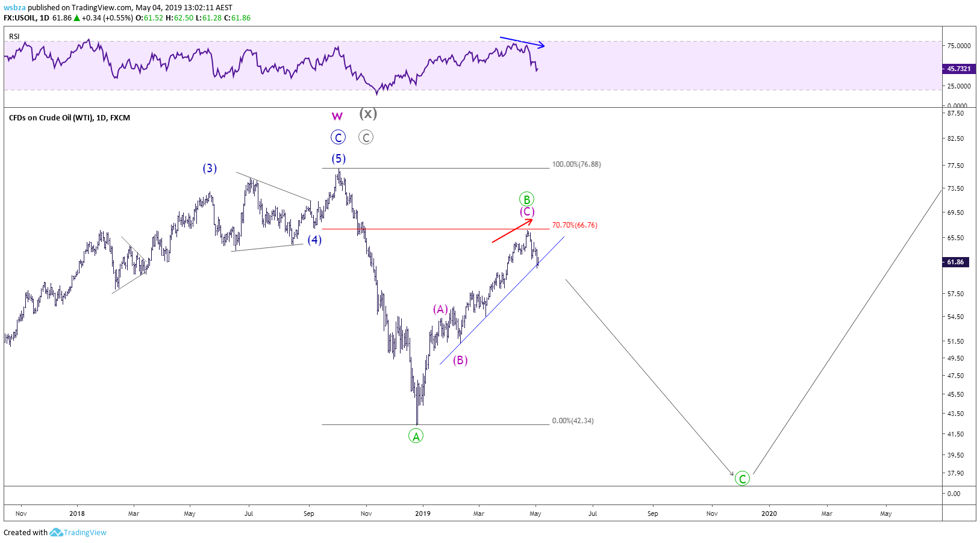Viewport: 980px width, 543px height.
Task: Open the TradingView link in footer
Action: [85, 532]
